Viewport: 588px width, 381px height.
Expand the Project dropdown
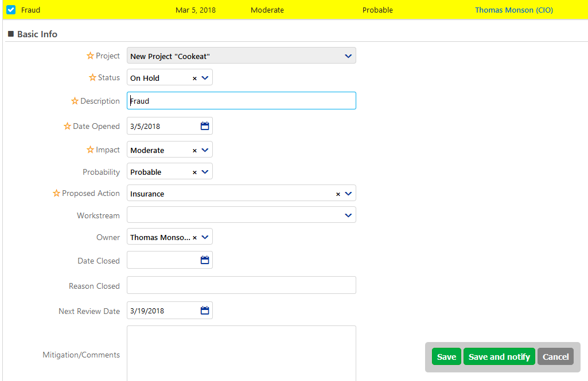pyautogui.click(x=348, y=56)
